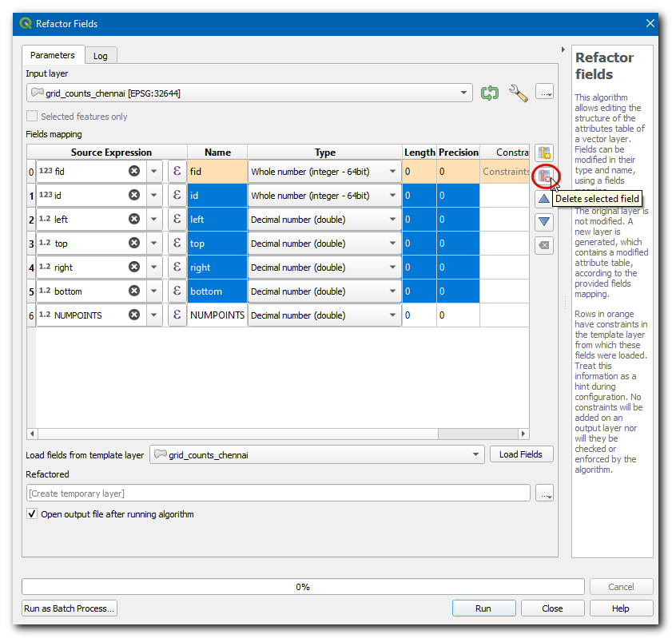
Task: Click the add new field icon
Action: click(544, 153)
